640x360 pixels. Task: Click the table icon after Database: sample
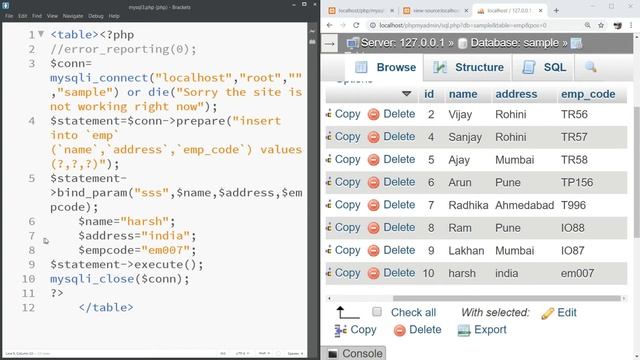(576, 43)
